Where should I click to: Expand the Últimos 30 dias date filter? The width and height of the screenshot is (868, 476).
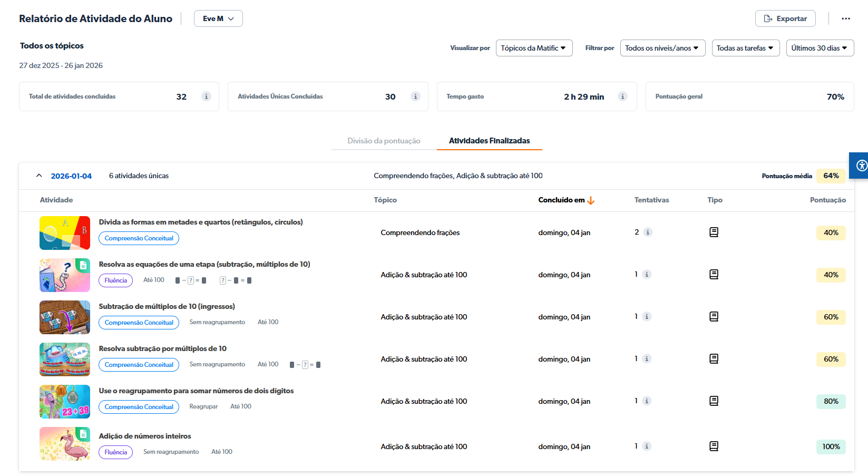pyautogui.click(x=820, y=48)
